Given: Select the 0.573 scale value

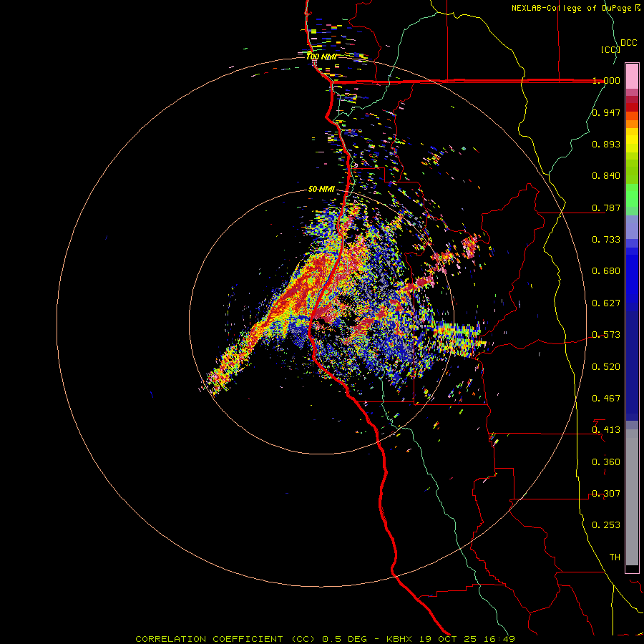Looking at the screenshot, I should coord(606,335).
